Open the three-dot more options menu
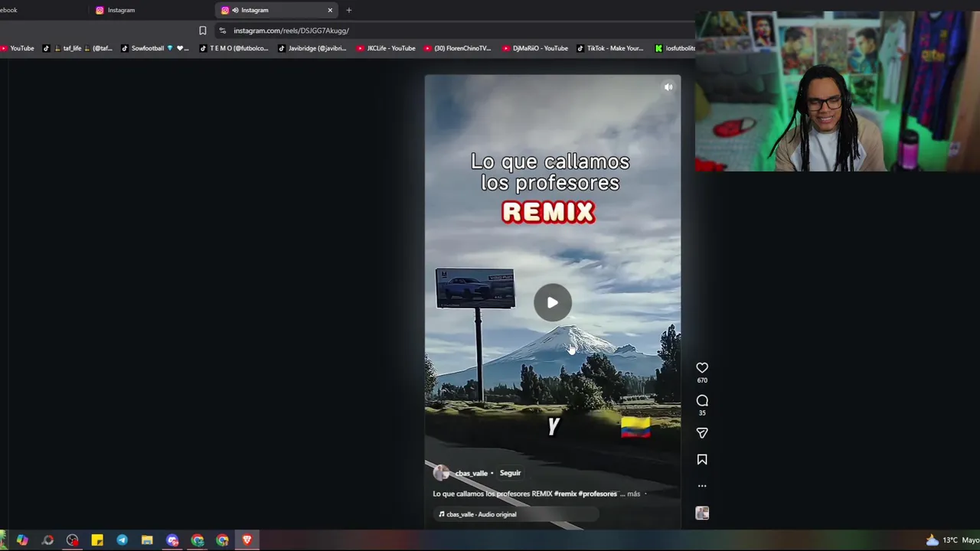This screenshot has width=980, height=551. point(702,486)
